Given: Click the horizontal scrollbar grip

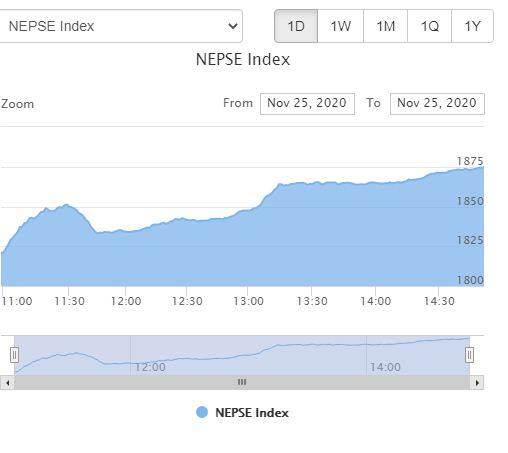Looking at the screenshot, I should (242, 383).
